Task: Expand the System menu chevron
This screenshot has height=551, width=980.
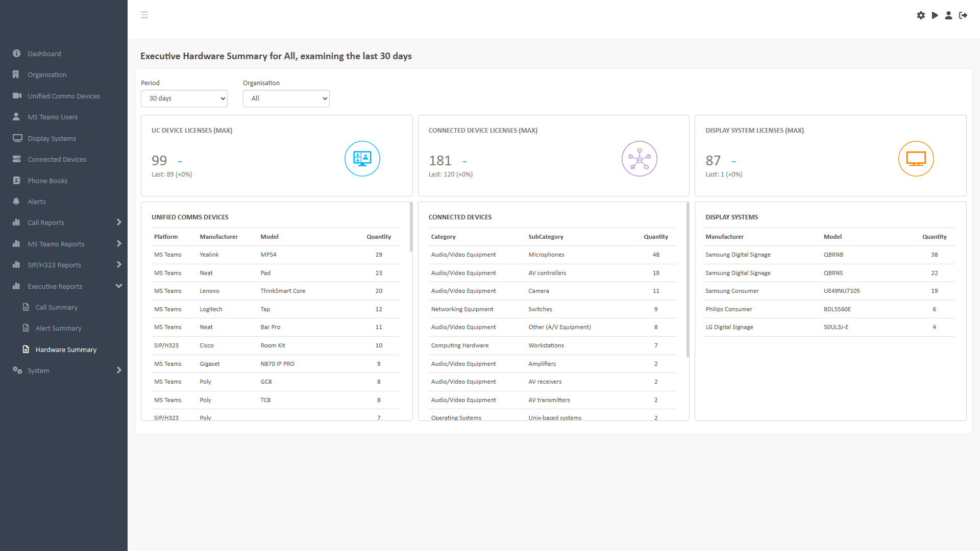Action: pos(119,370)
